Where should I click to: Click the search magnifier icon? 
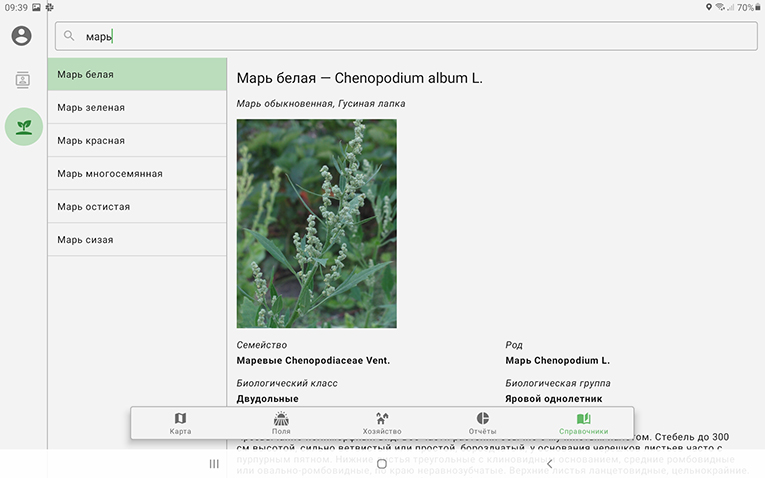pyautogui.click(x=69, y=36)
